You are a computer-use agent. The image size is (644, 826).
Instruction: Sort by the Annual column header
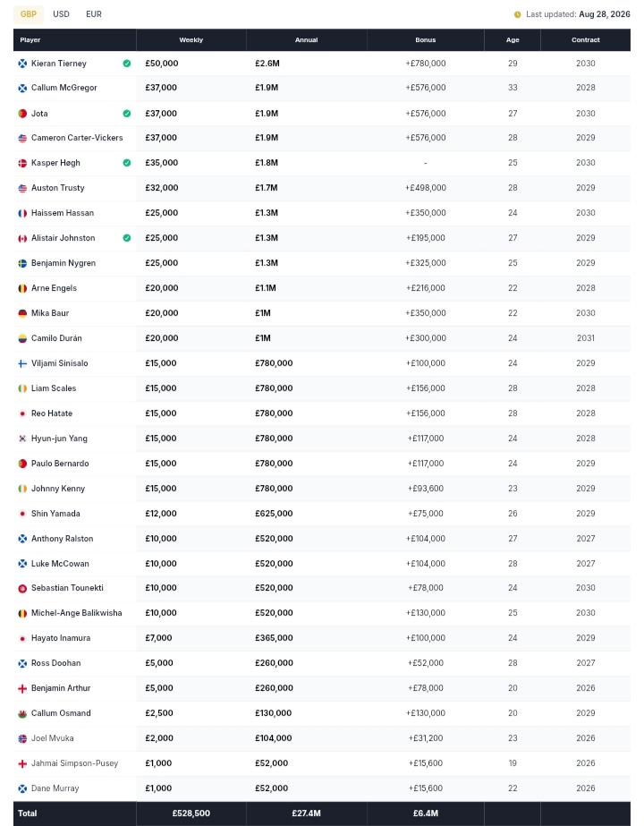click(307, 40)
